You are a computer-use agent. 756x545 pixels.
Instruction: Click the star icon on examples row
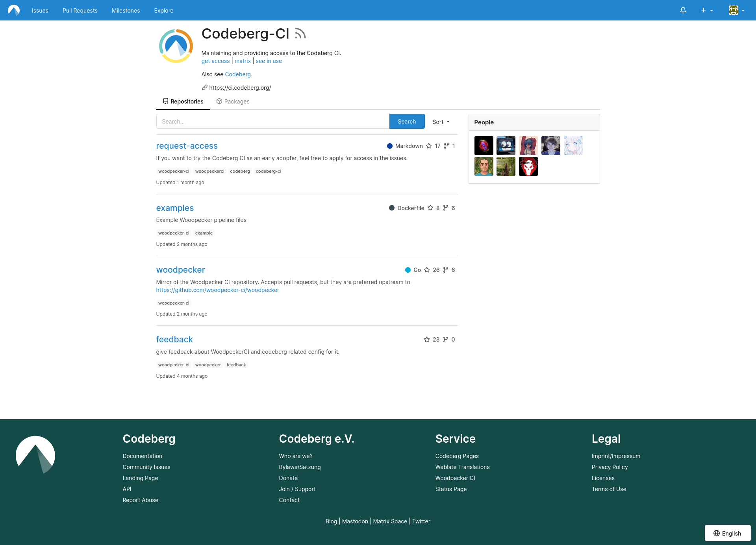(430, 208)
